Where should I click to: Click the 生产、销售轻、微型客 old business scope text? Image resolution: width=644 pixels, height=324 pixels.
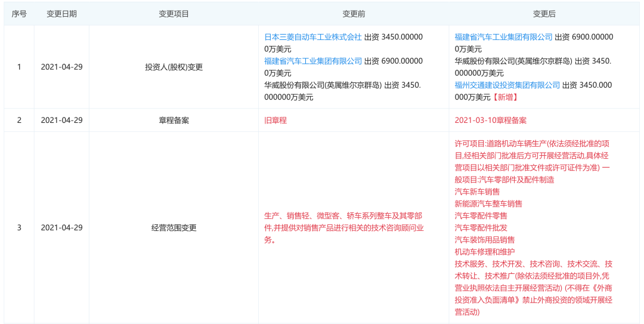point(343,228)
